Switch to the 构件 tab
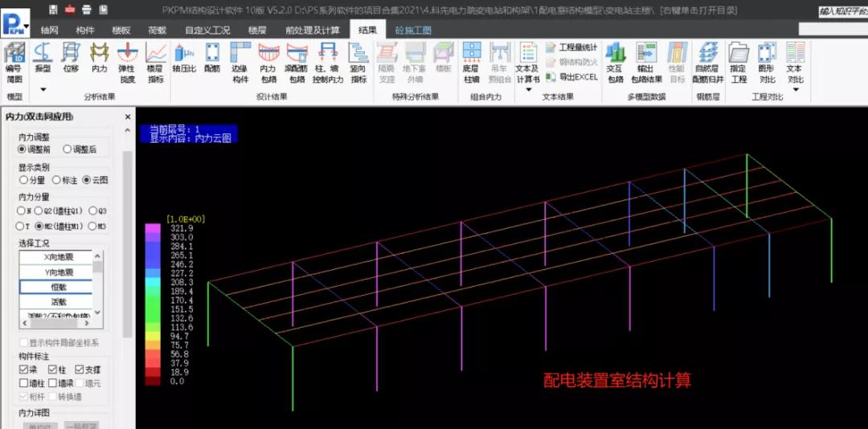This screenshot has width=868, height=429. pyautogui.click(x=84, y=31)
